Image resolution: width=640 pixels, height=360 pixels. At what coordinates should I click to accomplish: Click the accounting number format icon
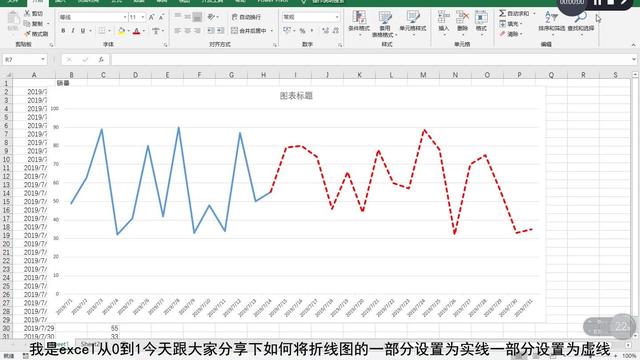(287, 31)
